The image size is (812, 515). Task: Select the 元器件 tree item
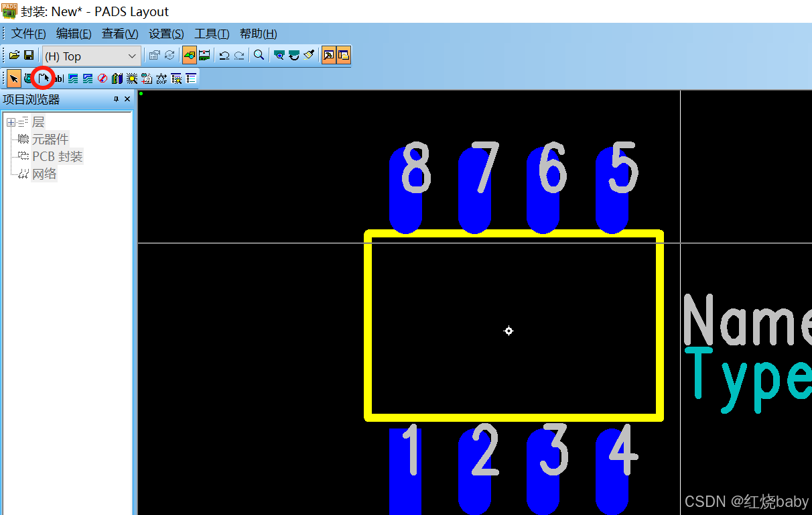point(50,139)
